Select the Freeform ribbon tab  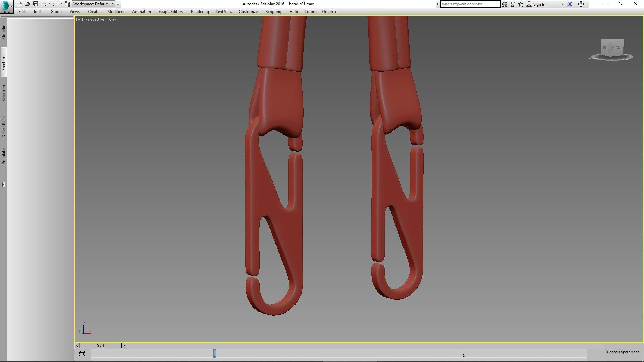click(x=4, y=62)
